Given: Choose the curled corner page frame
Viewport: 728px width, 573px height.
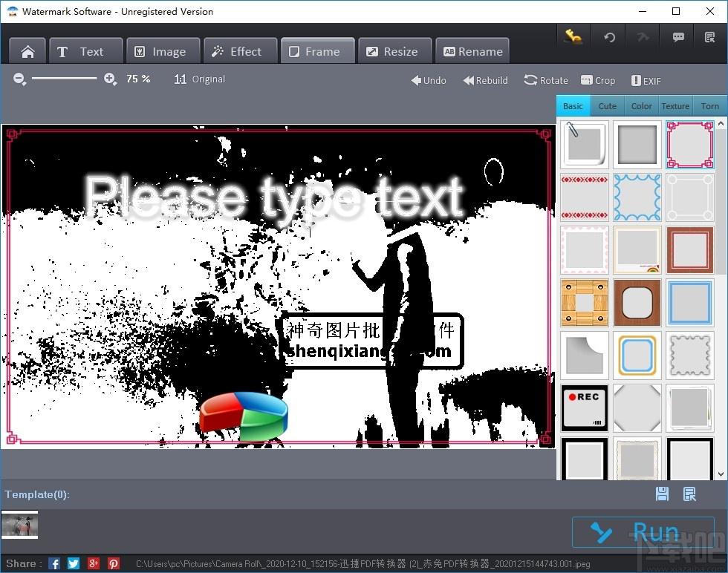Looking at the screenshot, I should (x=585, y=355).
